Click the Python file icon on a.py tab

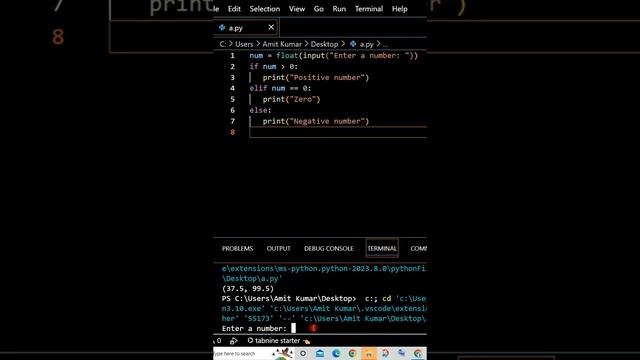coord(222,27)
